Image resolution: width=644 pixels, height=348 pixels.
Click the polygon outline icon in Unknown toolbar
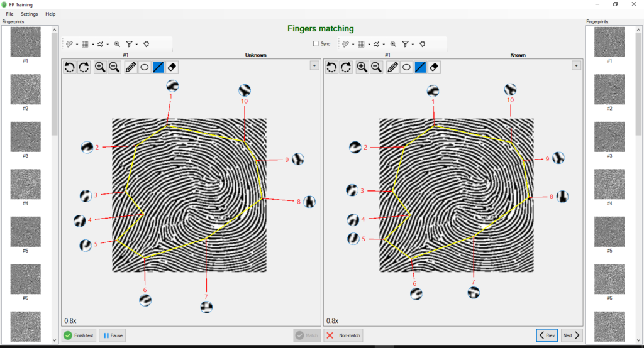tap(146, 44)
